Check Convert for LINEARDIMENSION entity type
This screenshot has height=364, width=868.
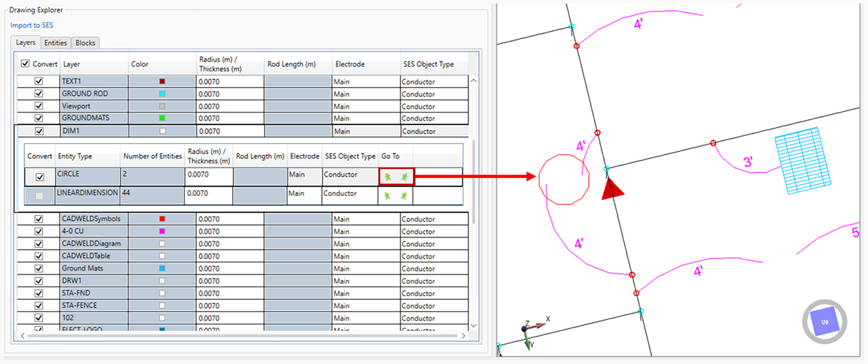[x=39, y=196]
